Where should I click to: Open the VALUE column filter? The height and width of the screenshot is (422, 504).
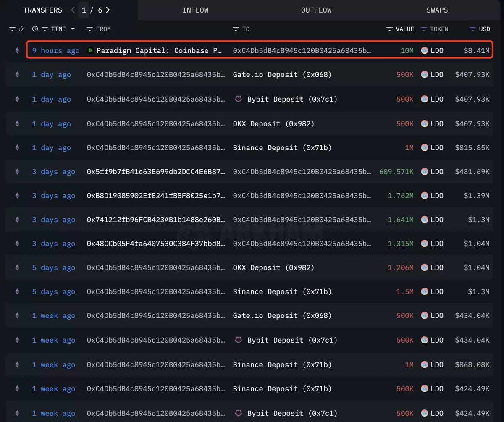click(x=390, y=29)
